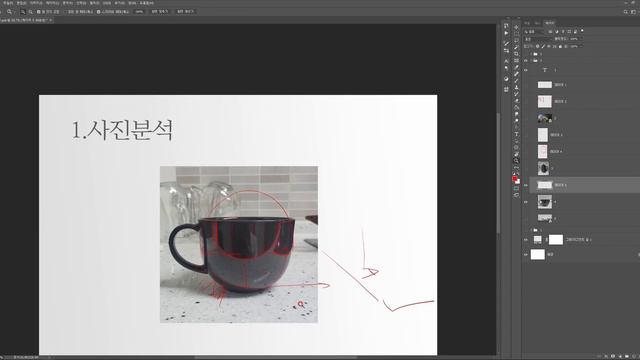This screenshot has height=360, width=640.
Task: Select the Eyedropper tool
Action: pos(516,67)
